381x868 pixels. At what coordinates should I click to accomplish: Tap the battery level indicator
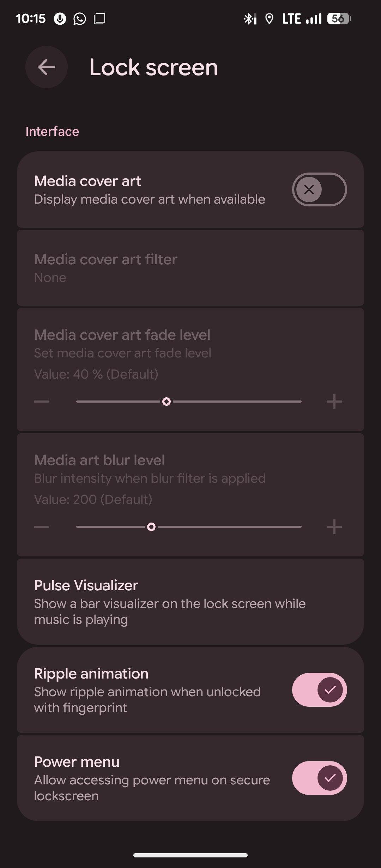click(x=339, y=19)
